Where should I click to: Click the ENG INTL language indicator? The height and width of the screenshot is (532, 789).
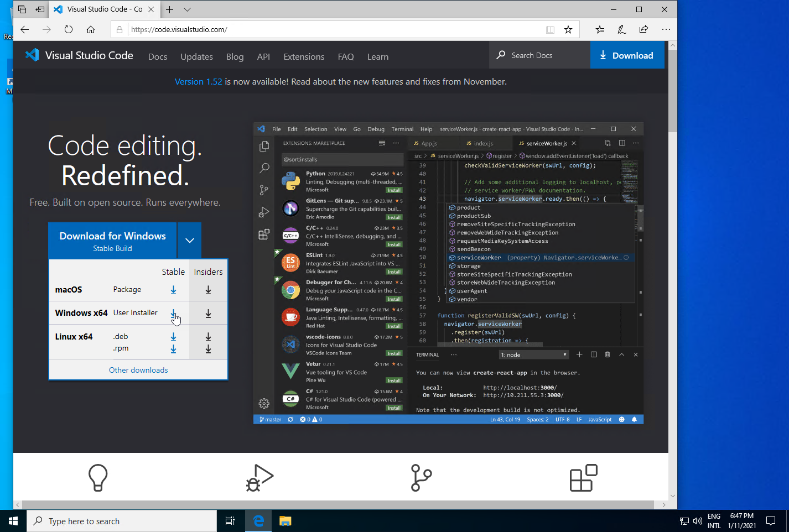tap(714, 521)
